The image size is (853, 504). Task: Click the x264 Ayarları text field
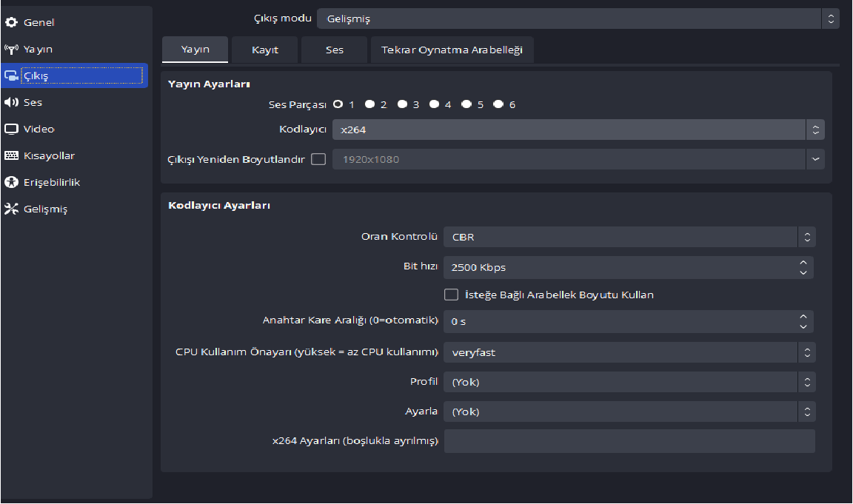[629, 441]
